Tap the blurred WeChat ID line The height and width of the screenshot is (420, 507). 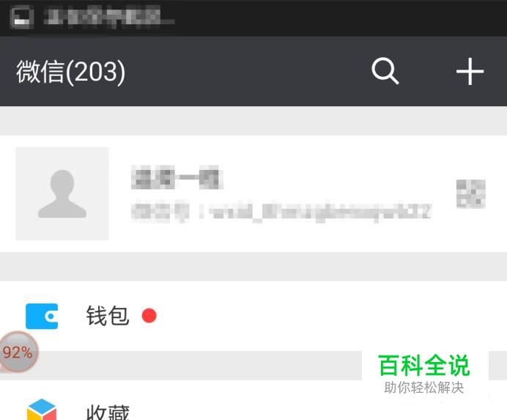281,212
